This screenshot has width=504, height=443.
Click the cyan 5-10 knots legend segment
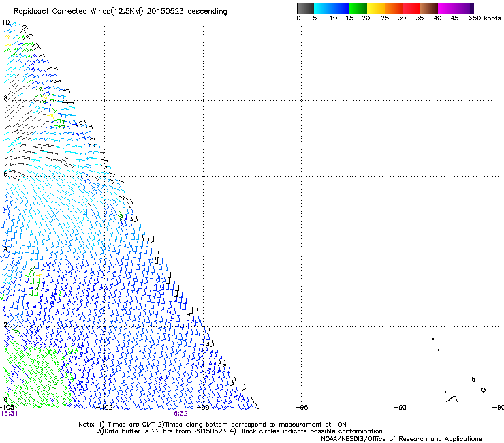pos(323,8)
